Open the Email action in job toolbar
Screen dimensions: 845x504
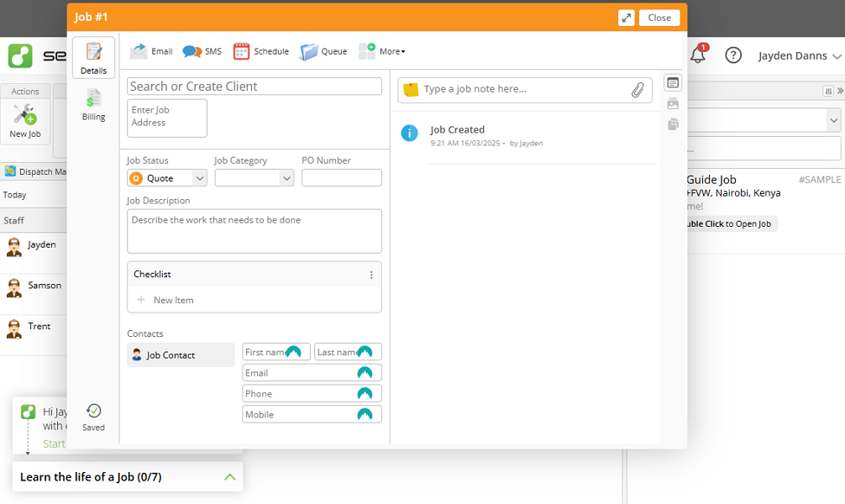pyautogui.click(x=151, y=51)
